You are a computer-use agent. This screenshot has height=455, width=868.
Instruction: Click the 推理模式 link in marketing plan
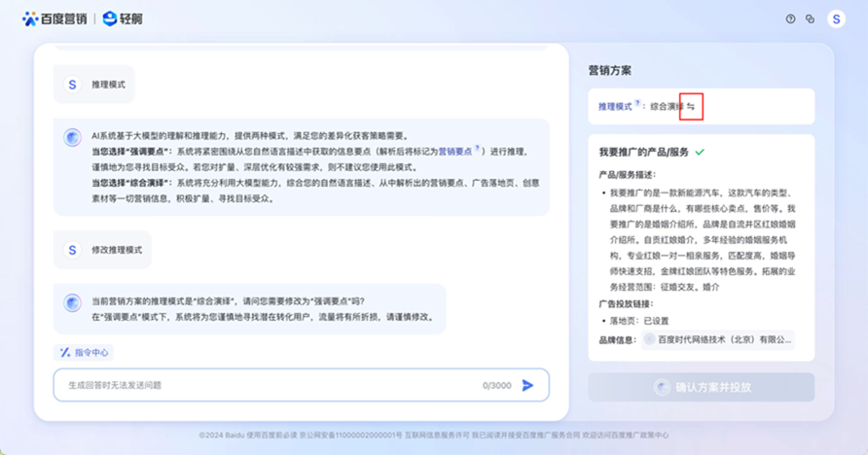[615, 106]
